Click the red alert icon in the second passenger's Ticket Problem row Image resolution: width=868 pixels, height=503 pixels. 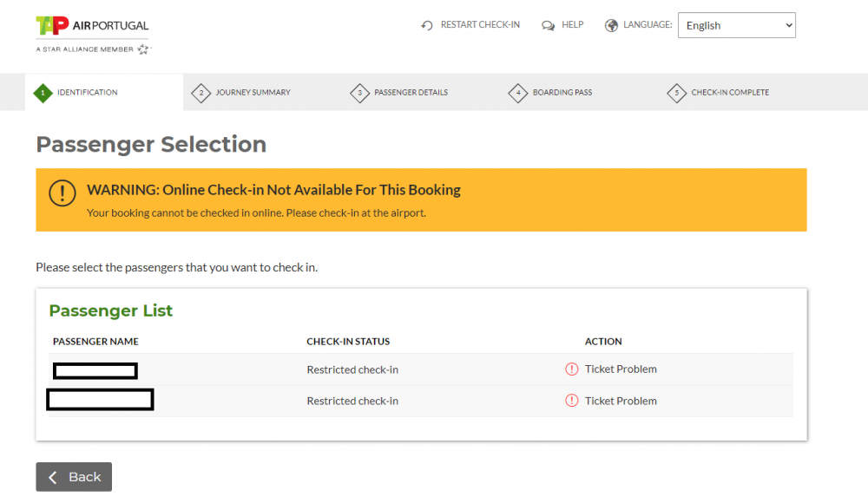pos(572,401)
